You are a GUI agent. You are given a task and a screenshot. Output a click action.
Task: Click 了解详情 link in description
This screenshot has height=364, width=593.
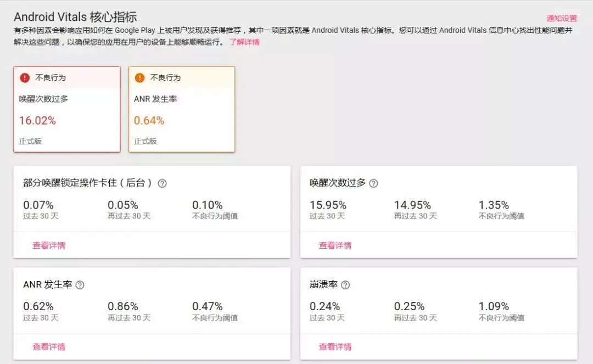(244, 42)
